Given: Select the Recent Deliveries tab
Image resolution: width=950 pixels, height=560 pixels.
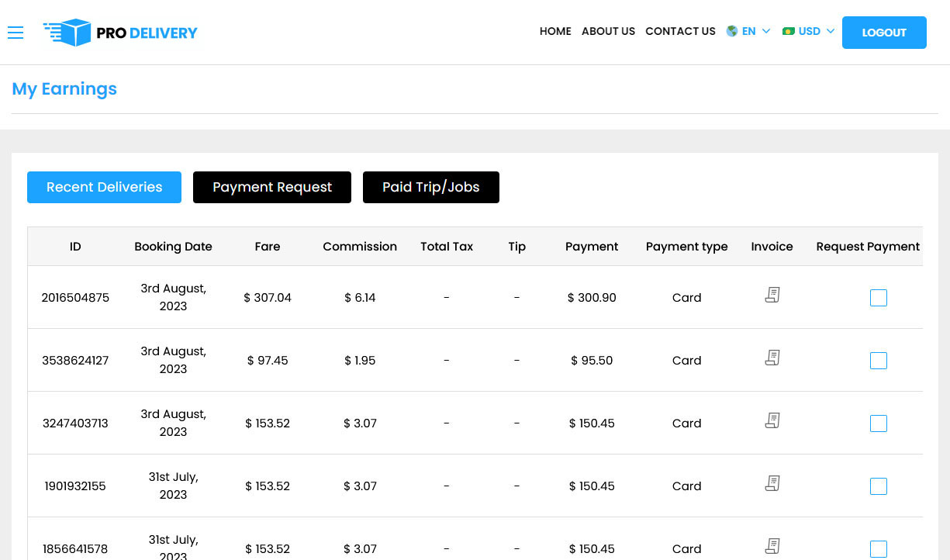Looking at the screenshot, I should [x=104, y=187].
